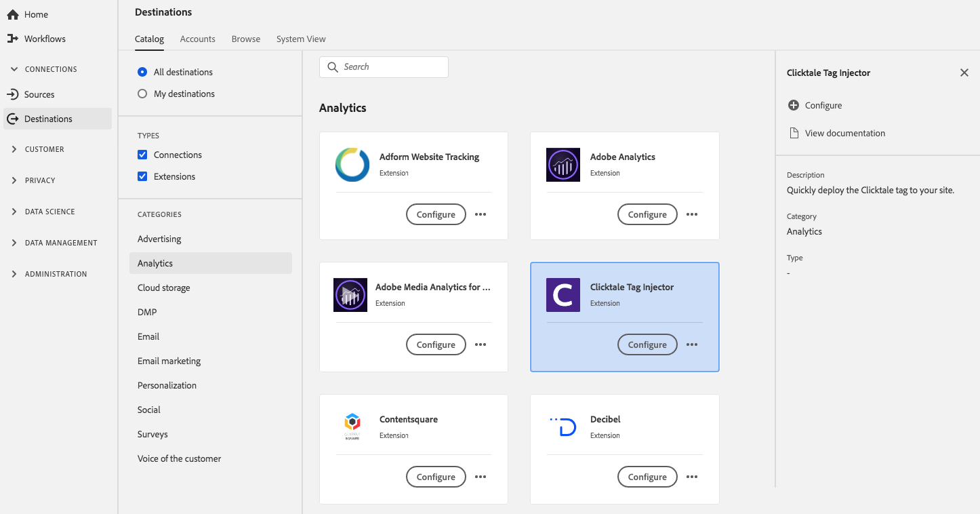Uncheck the Extensions type checkbox
The width and height of the screenshot is (980, 514).
(142, 176)
